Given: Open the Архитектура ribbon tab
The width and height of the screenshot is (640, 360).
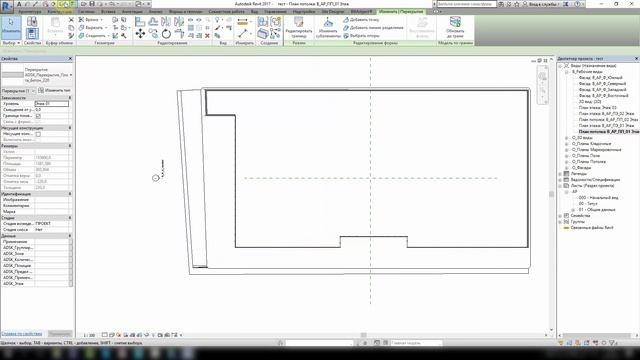Looking at the screenshot, I should coord(29,12).
